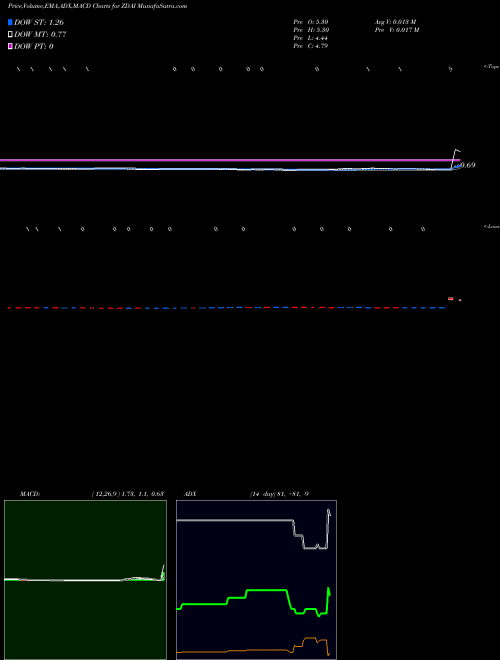Open the green MACD chart panel
The width and height of the screenshot is (500, 660).
click(85, 580)
